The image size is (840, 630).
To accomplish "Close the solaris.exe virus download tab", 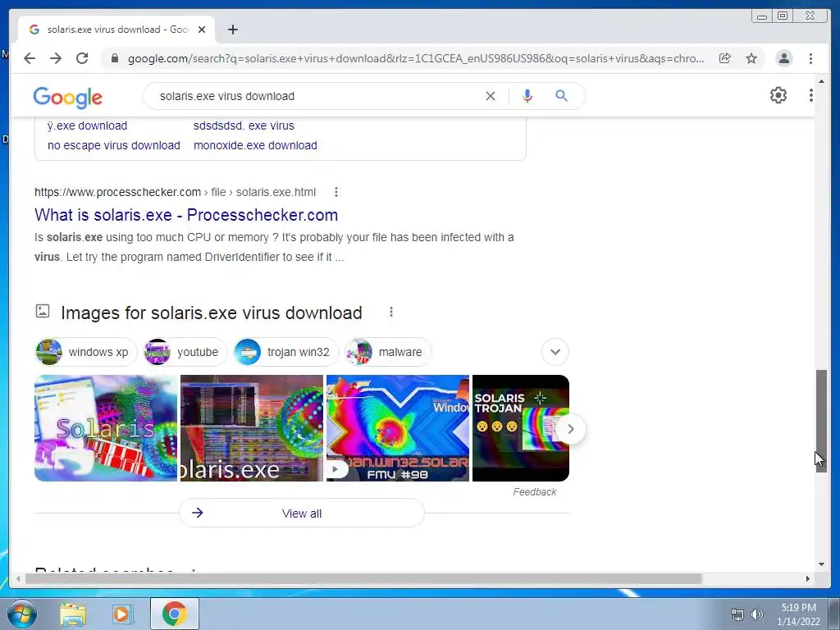I will click(x=202, y=30).
